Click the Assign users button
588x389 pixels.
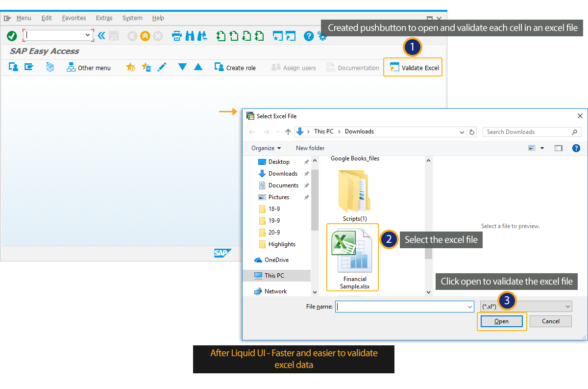click(294, 68)
